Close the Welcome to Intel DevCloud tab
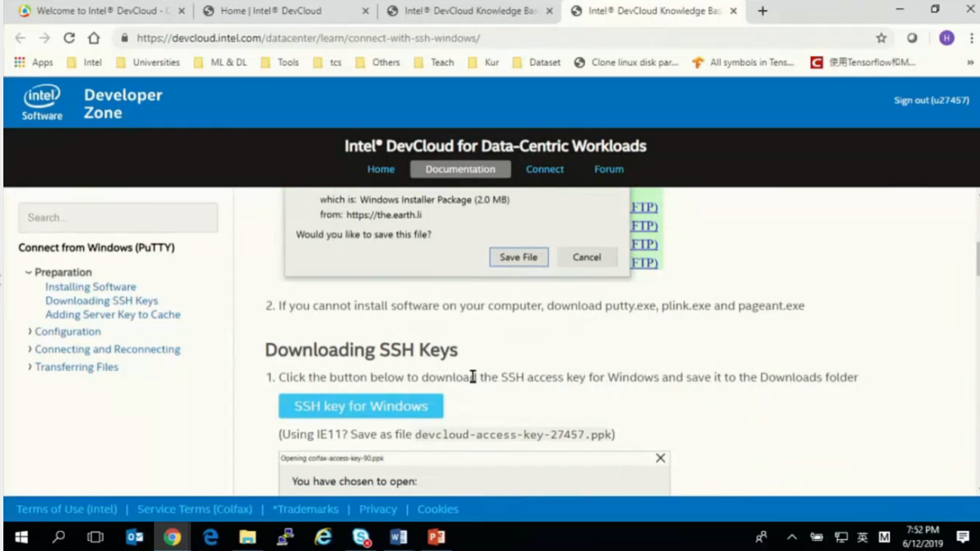 click(x=181, y=11)
